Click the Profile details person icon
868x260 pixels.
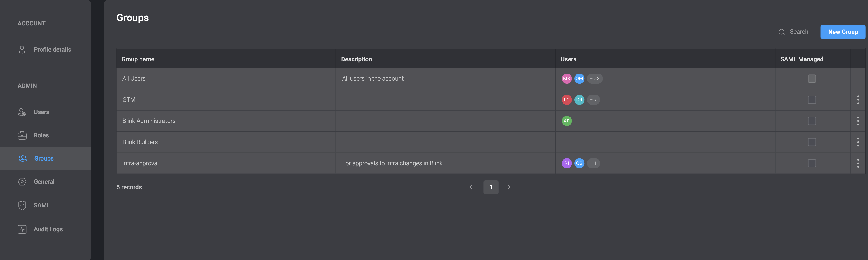(22, 50)
